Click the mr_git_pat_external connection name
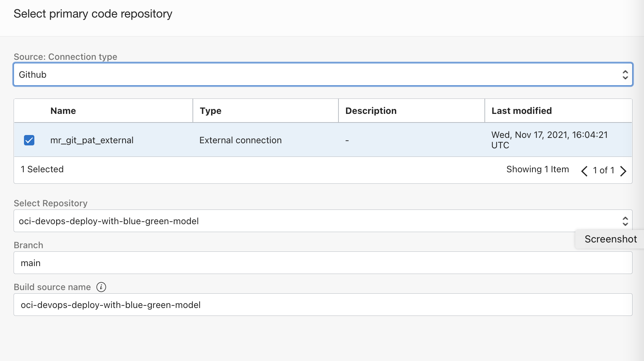 pos(92,140)
